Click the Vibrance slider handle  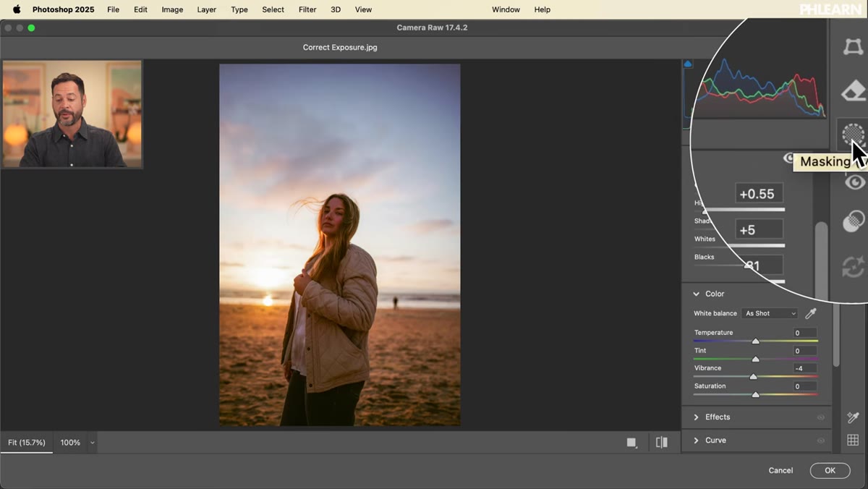(753, 376)
